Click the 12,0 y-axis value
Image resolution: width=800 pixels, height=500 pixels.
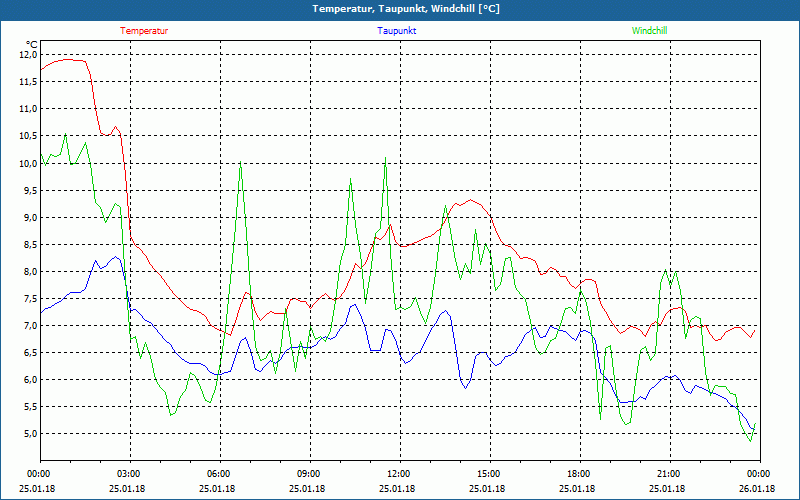tap(28, 55)
